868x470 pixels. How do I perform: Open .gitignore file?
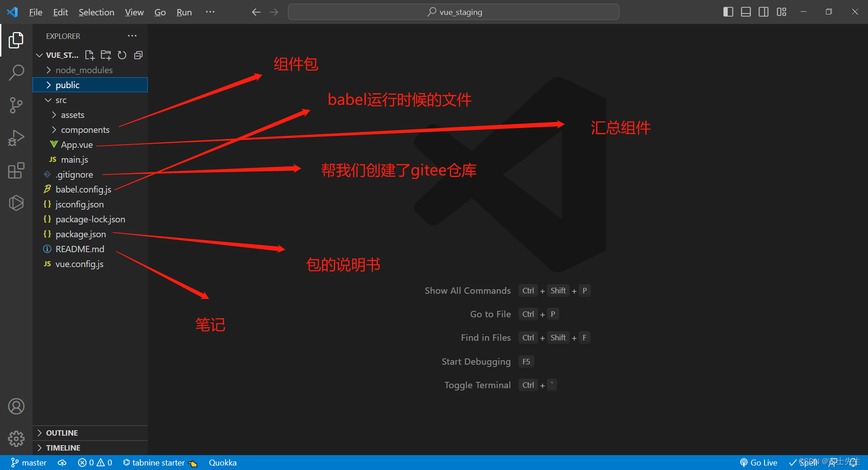90,174
